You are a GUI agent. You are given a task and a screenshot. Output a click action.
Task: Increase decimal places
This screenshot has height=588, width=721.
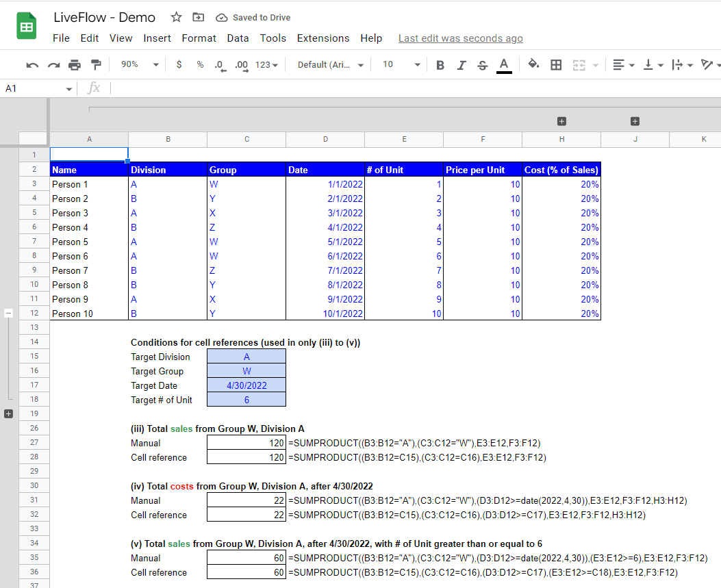[x=242, y=65]
